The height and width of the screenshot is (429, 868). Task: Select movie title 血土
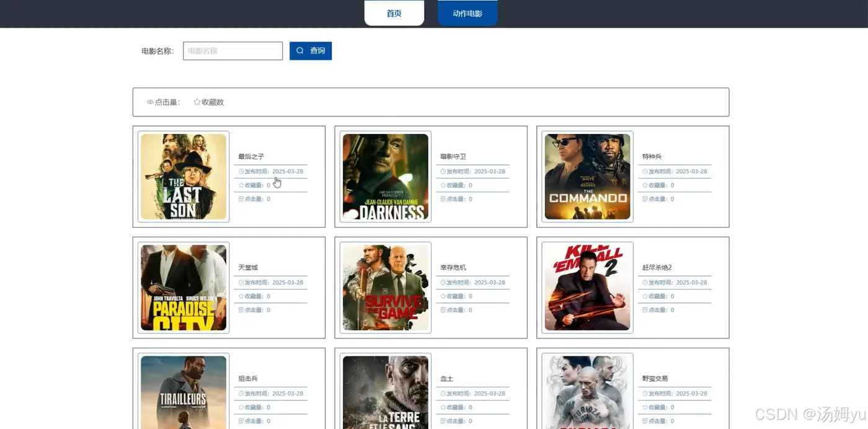pos(447,379)
